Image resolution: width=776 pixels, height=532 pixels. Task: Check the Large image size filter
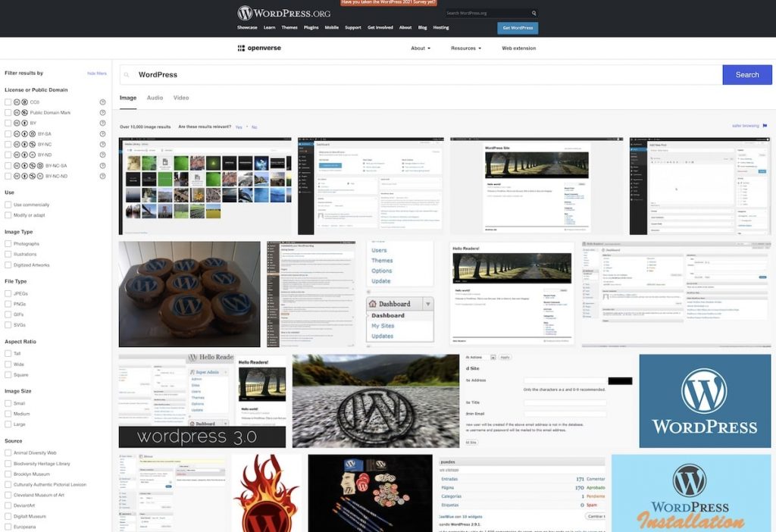tap(8, 424)
